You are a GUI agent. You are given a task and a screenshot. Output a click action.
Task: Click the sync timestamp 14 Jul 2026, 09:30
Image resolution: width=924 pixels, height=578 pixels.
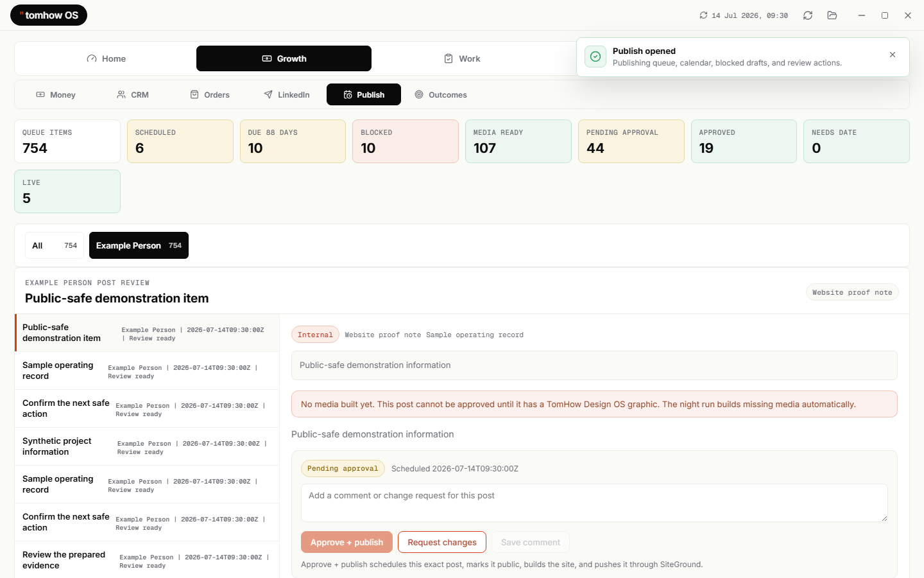tap(744, 15)
